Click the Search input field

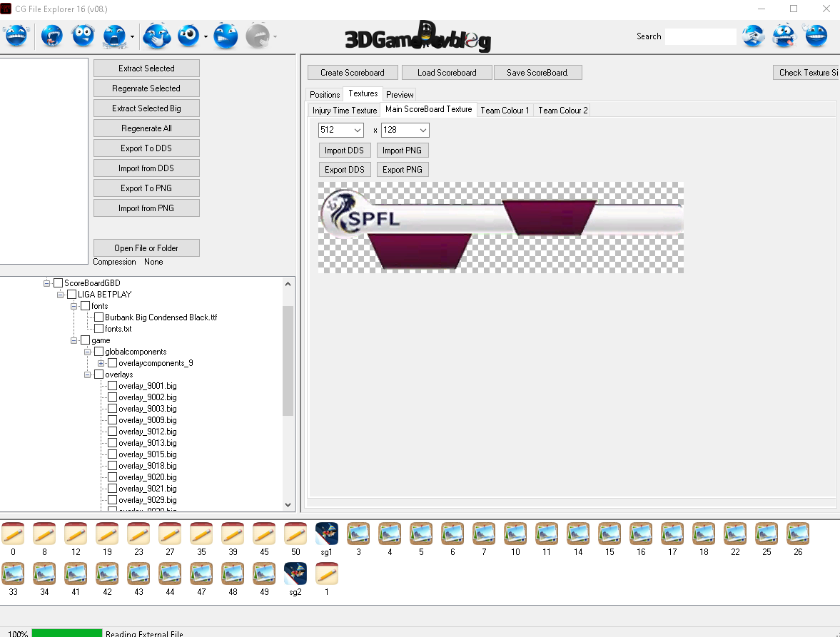[x=700, y=36]
